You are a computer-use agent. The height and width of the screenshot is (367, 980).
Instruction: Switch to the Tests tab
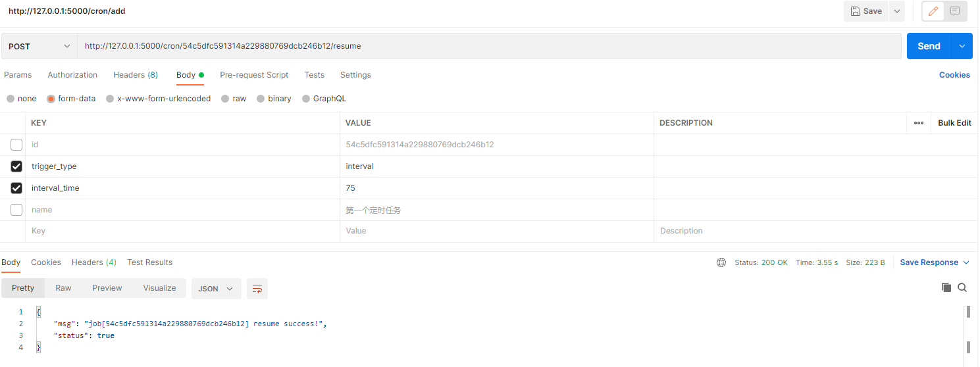[315, 75]
